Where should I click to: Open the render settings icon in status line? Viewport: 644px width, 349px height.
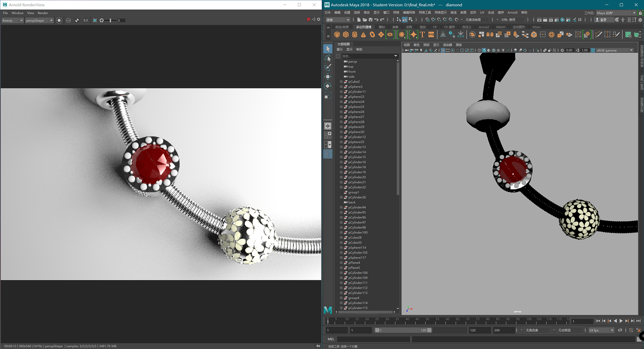tap(557, 20)
